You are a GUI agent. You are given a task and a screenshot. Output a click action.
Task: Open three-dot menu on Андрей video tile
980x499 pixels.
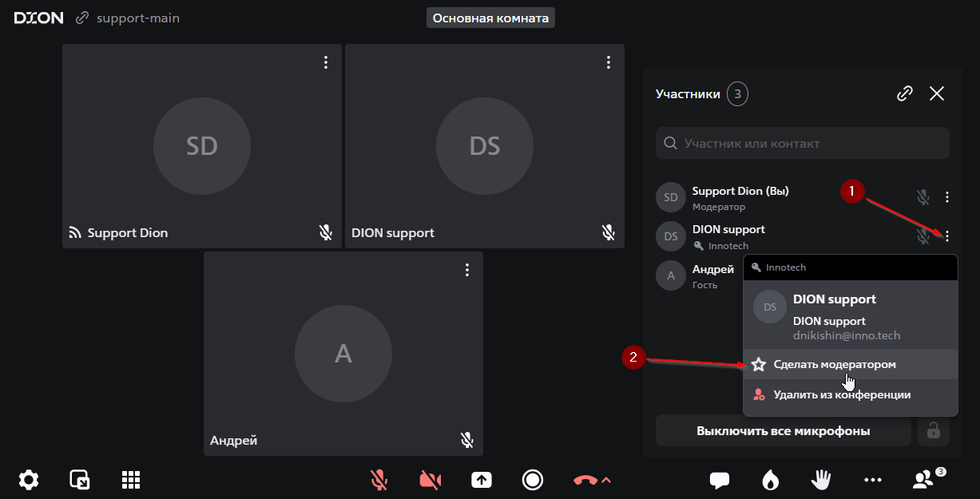467,270
